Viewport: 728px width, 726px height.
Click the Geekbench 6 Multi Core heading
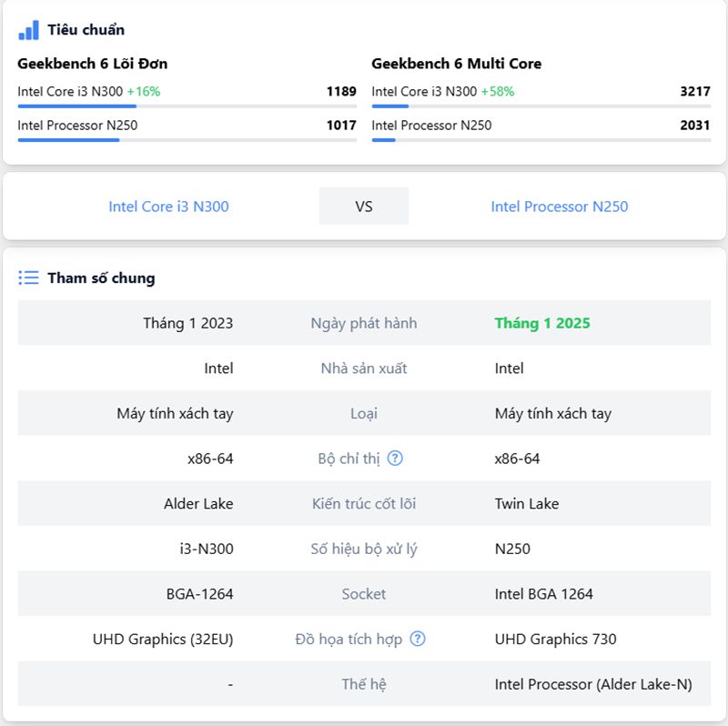(x=456, y=64)
